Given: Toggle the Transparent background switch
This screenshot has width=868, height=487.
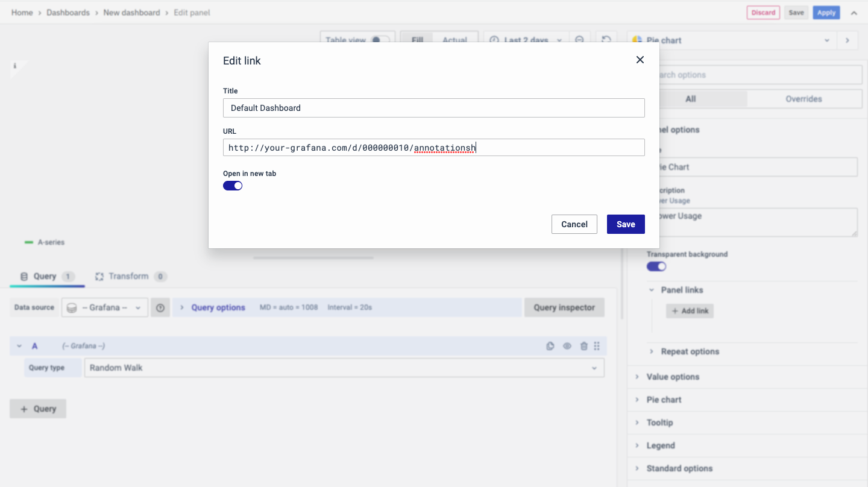Looking at the screenshot, I should [656, 266].
